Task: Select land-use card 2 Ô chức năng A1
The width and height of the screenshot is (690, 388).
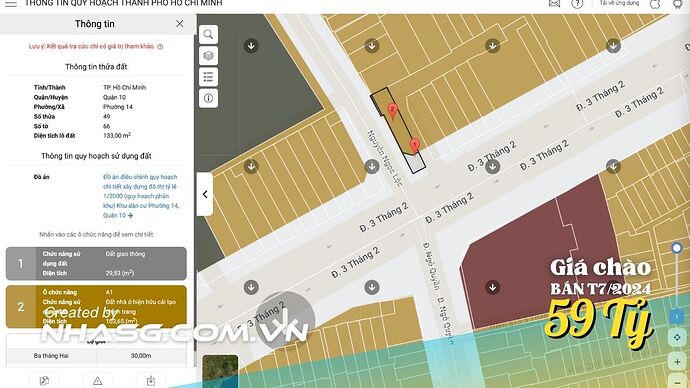Action: click(x=96, y=307)
